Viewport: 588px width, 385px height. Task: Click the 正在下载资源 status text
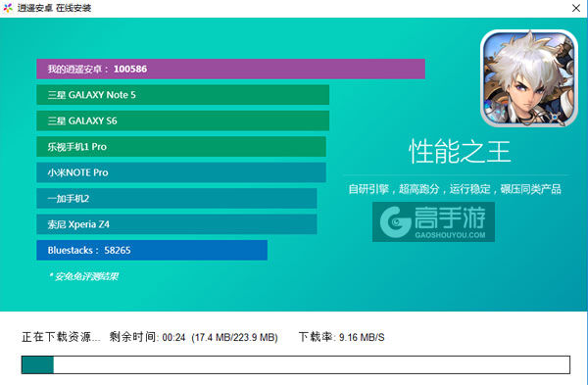[61, 337]
